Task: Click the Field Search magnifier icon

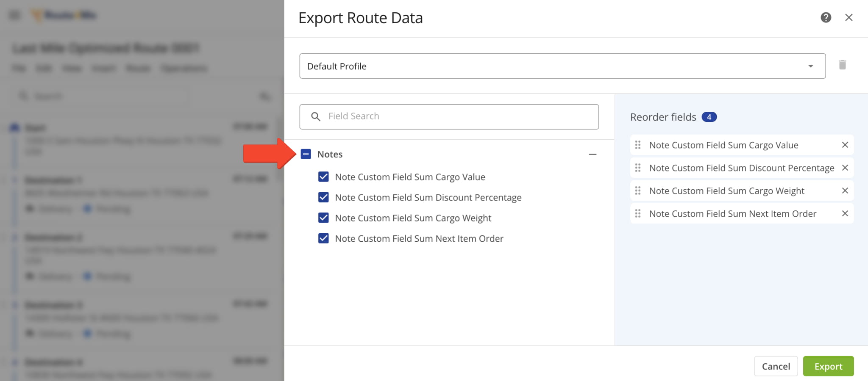Action: tap(315, 116)
